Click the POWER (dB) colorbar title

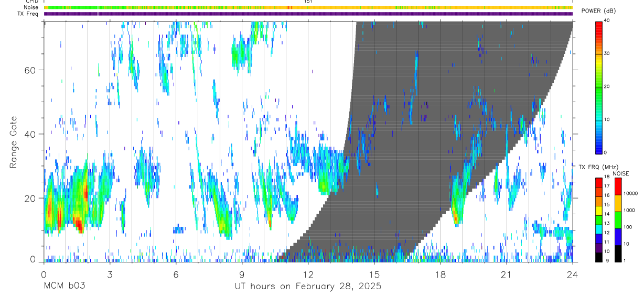[x=599, y=12]
